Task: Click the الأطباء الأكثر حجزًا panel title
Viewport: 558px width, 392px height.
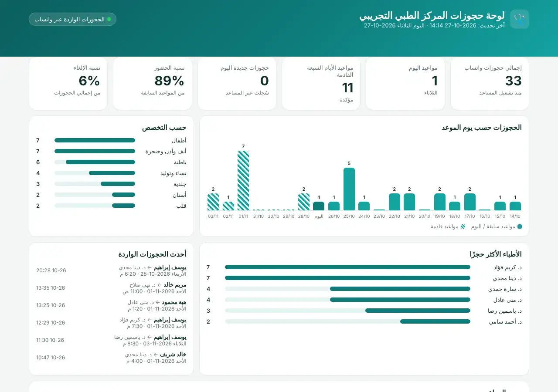Action: (x=496, y=254)
